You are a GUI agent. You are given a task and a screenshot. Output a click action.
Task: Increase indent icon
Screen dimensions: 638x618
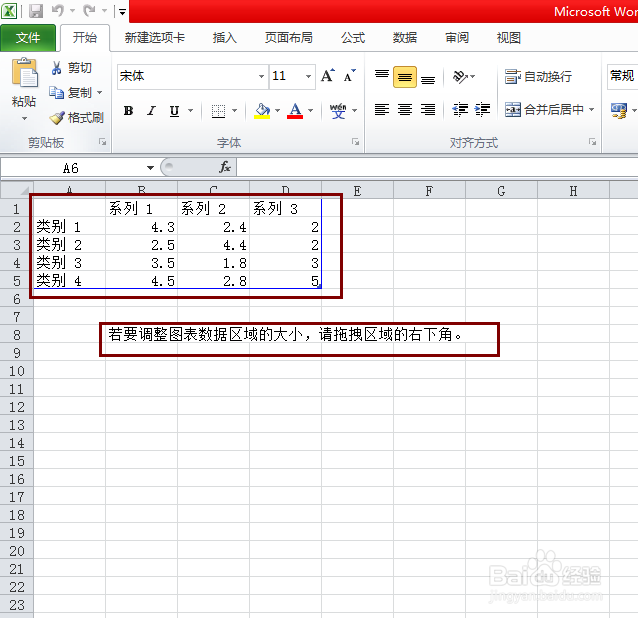click(483, 109)
